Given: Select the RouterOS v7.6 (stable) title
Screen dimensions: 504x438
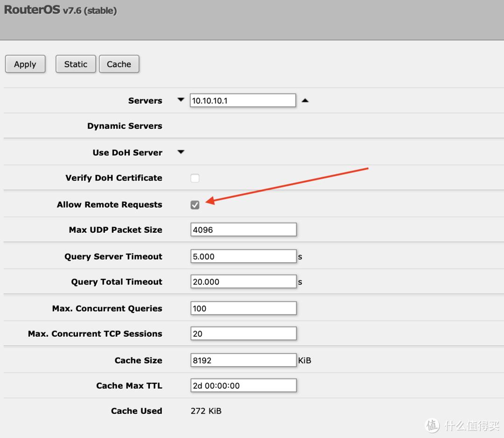Looking at the screenshot, I should [x=60, y=10].
